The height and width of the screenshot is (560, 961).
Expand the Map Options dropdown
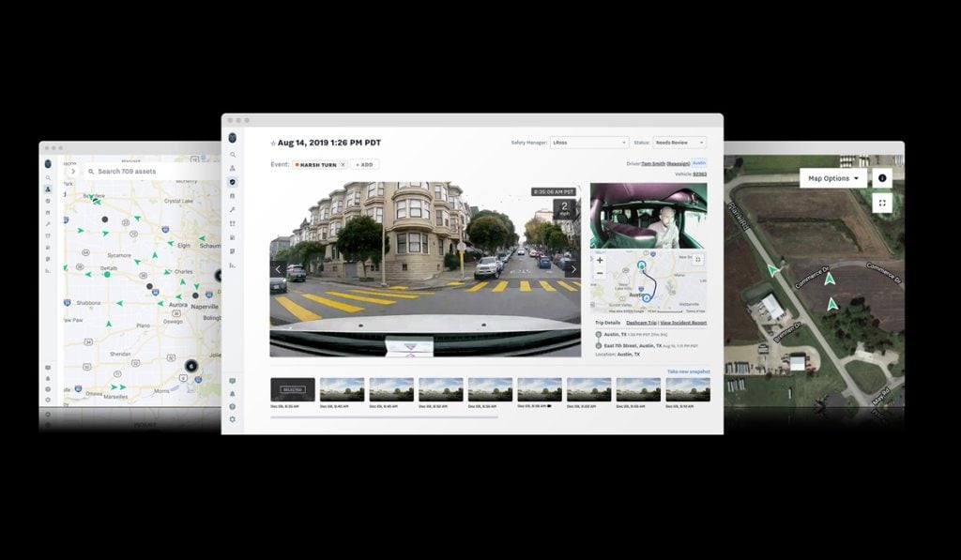[x=833, y=178]
